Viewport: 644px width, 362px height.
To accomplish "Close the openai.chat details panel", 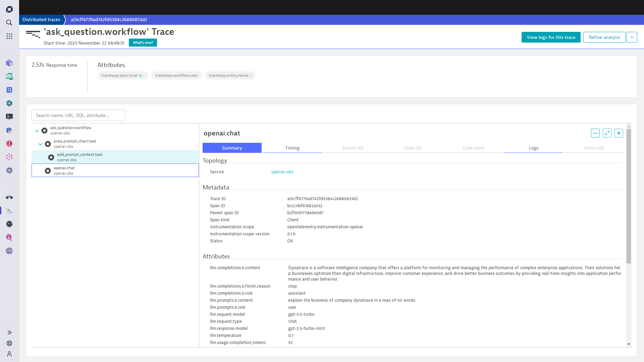I will (x=618, y=133).
